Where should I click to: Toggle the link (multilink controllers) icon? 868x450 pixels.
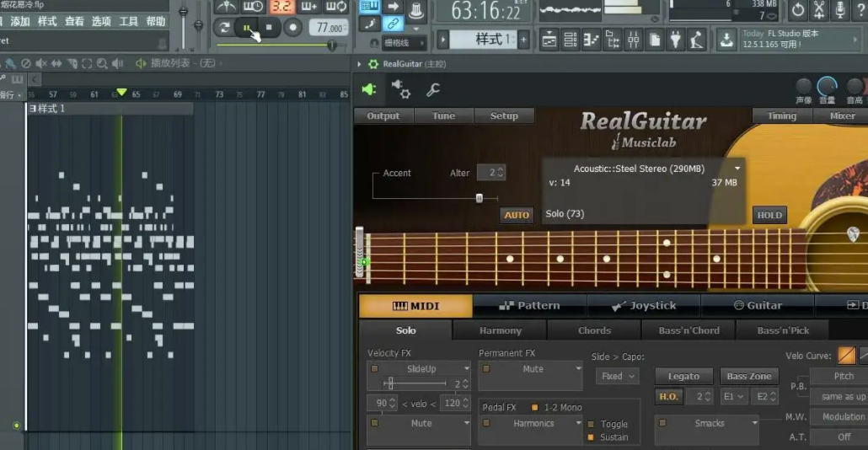pos(393,24)
